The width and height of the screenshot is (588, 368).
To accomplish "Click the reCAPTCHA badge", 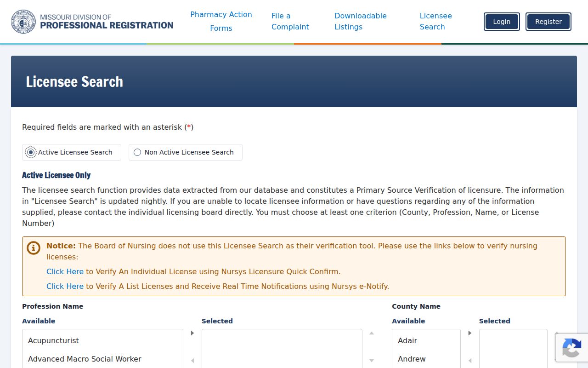I will (572, 348).
